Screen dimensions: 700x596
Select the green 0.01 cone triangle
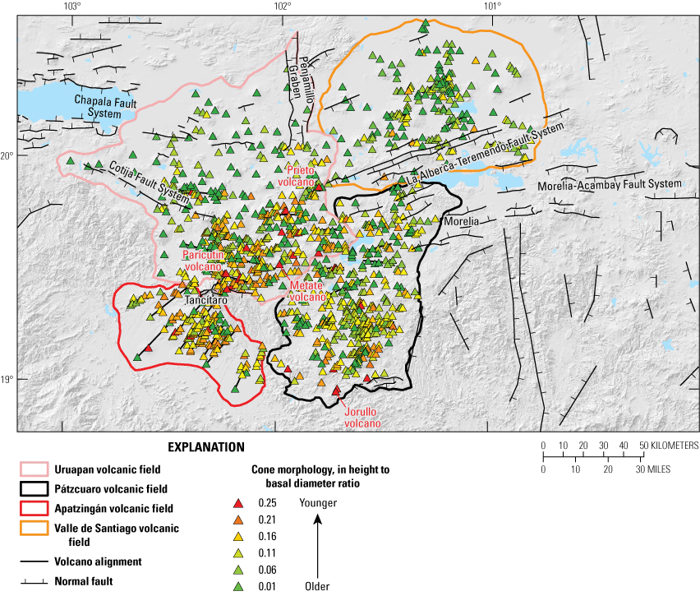[x=238, y=586]
